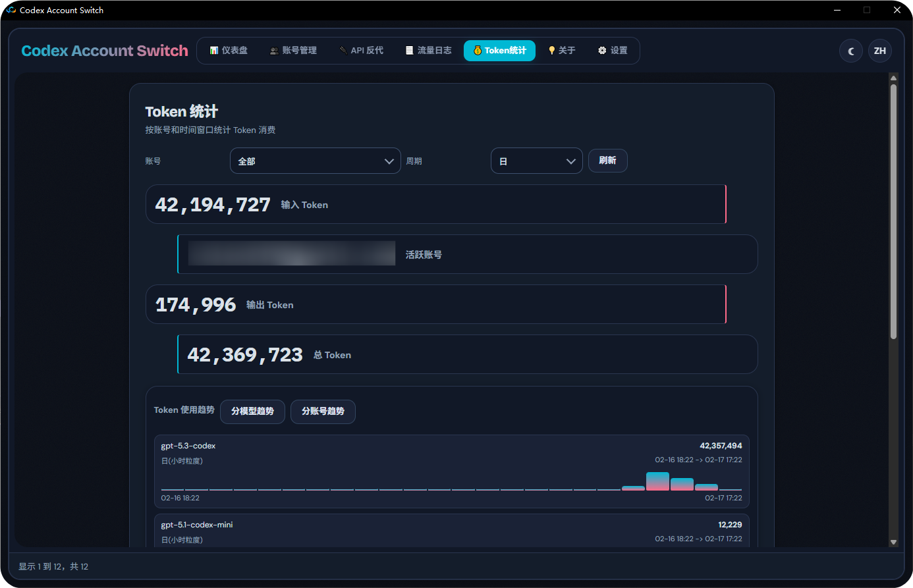Screen dimensions: 913x588
Task: Click the settings gear icon
Action: click(x=602, y=51)
